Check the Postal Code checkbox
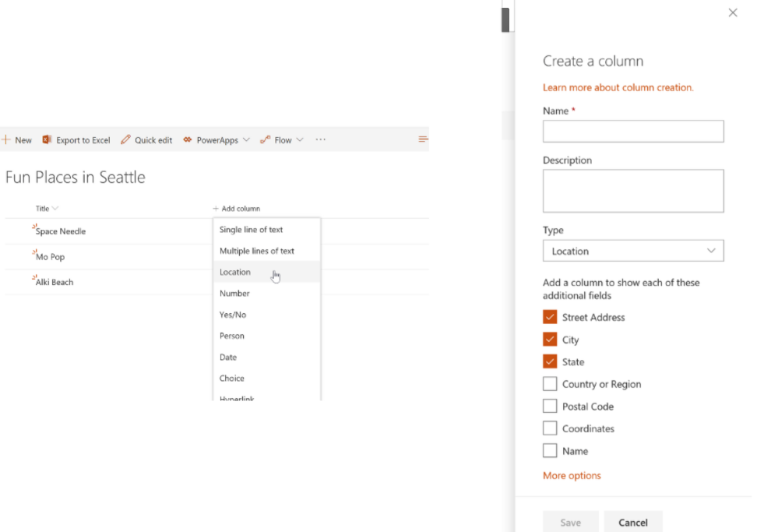 tap(550, 407)
